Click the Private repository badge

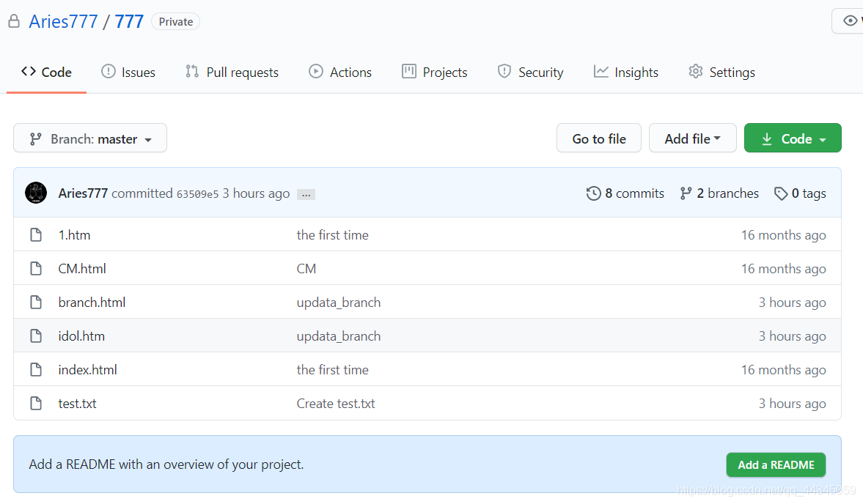point(175,21)
